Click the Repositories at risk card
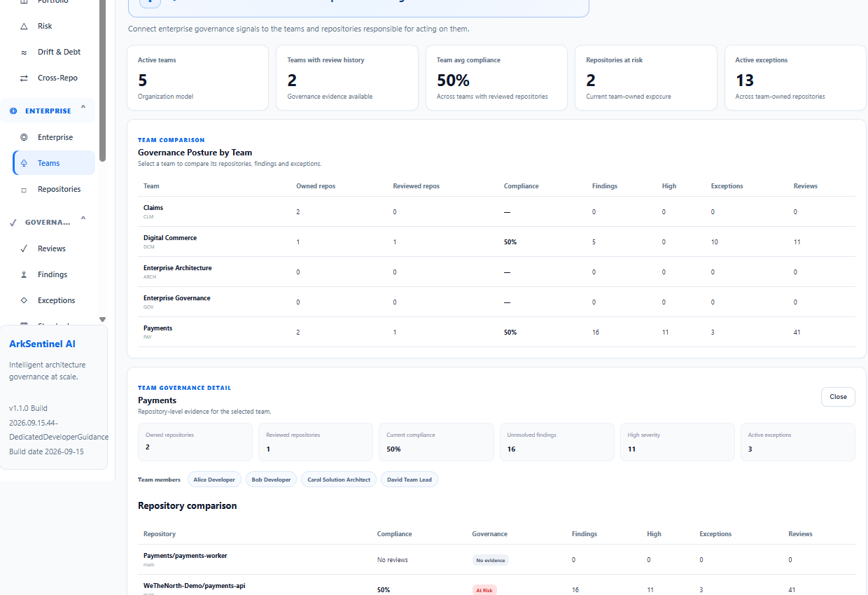Viewport: 868px width, 595px height. point(646,78)
